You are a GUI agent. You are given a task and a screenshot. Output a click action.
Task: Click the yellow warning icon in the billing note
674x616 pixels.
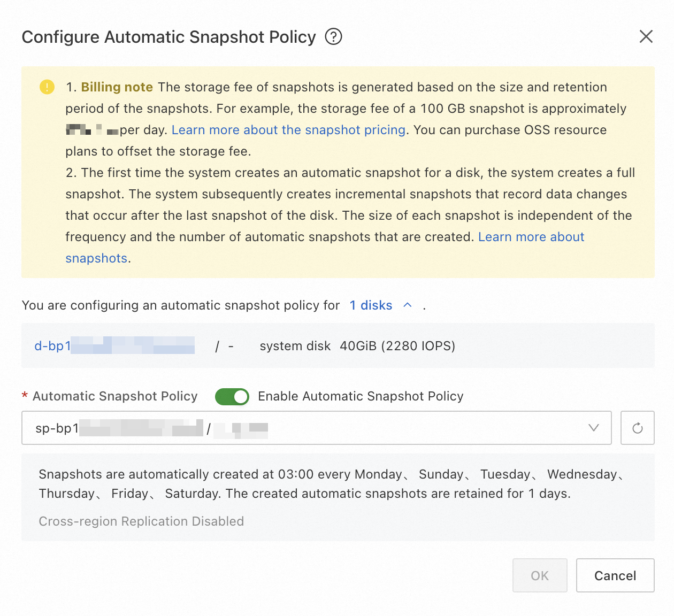tap(47, 87)
